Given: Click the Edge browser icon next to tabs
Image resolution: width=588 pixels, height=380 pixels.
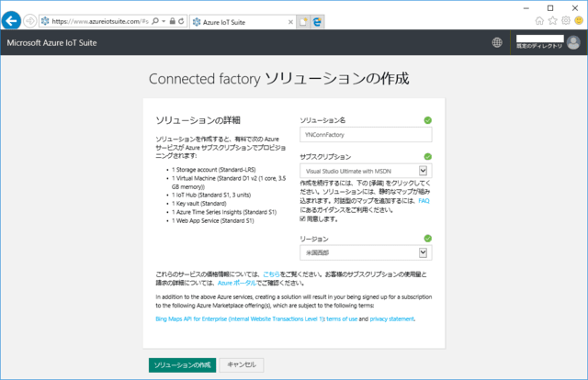Looking at the screenshot, I should pos(317,22).
